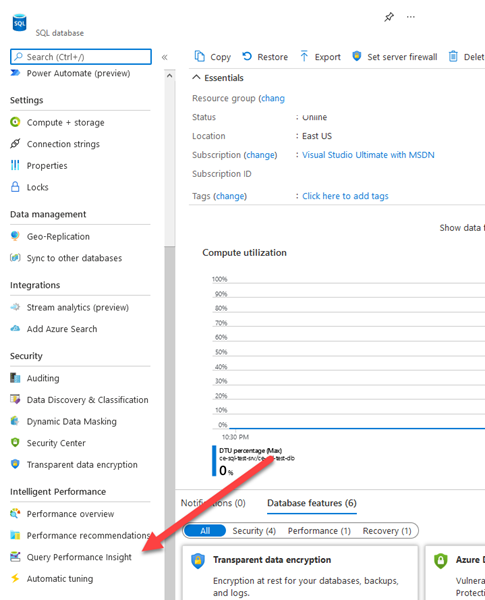The image size is (485, 600).
Task: Click the Restore toolbar button
Action: 265,57
